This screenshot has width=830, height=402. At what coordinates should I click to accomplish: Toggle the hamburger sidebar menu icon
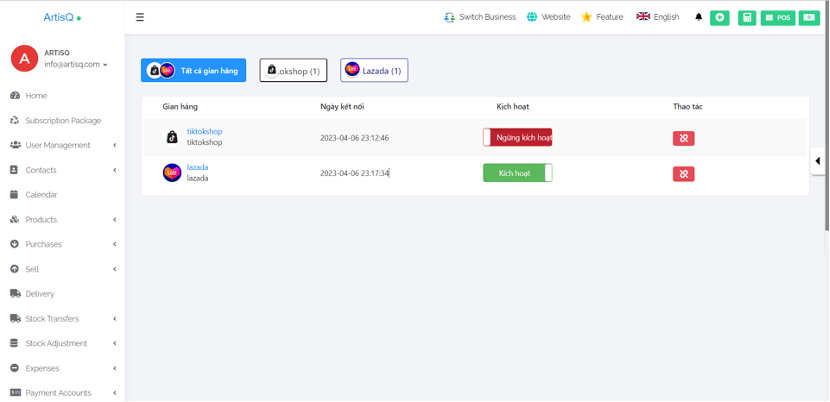[139, 17]
